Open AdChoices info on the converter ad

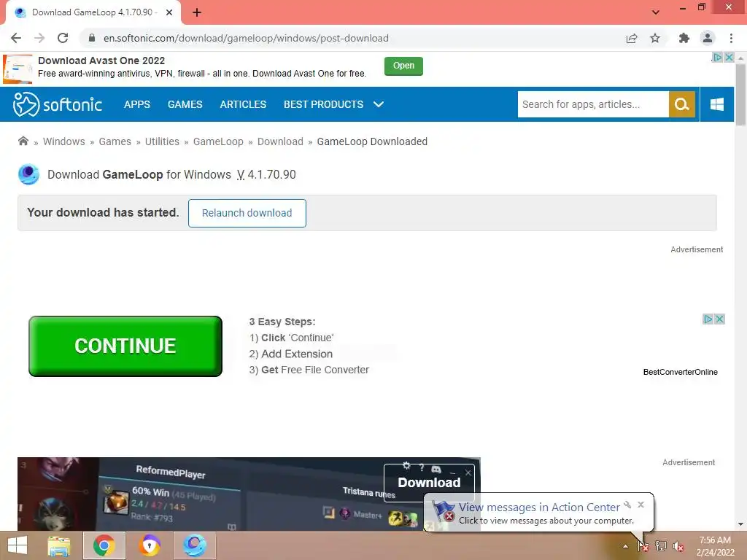tap(708, 319)
